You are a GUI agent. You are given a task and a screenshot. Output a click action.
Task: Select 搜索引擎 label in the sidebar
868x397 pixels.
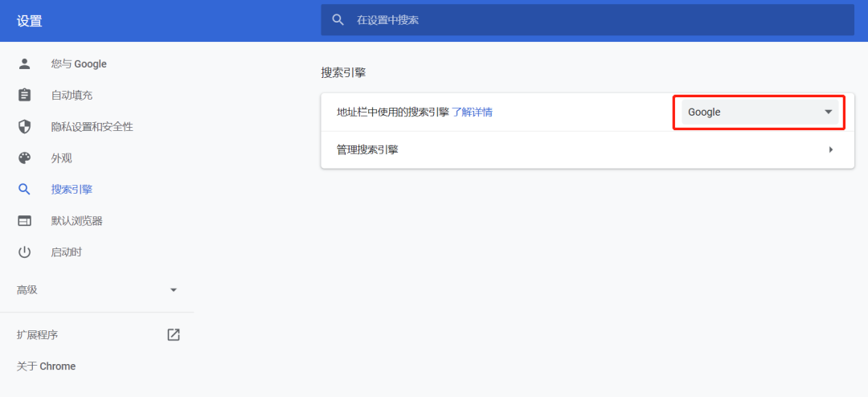(72, 190)
